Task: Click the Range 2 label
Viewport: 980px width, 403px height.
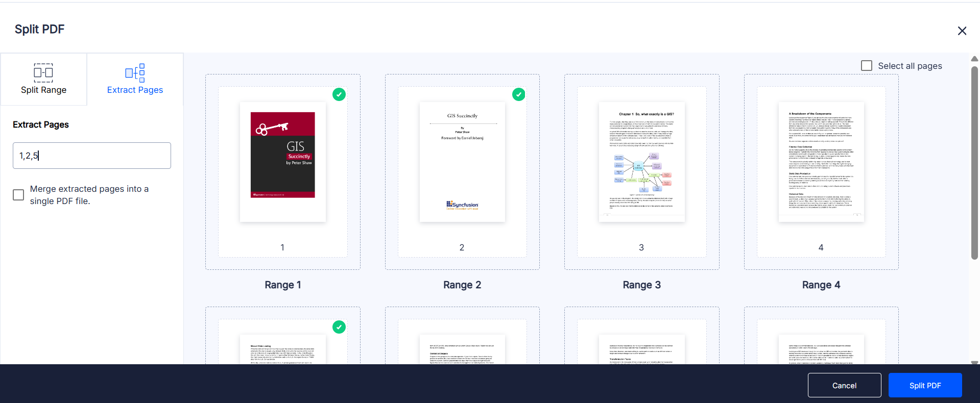Action: (x=462, y=285)
